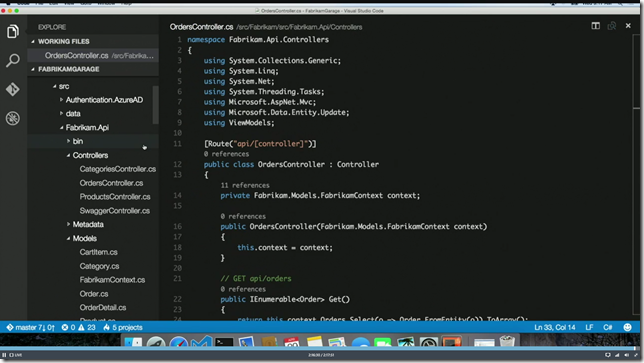Open SwaggerController.cs in the file tree
The width and height of the screenshot is (644, 363).
(x=115, y=211)
